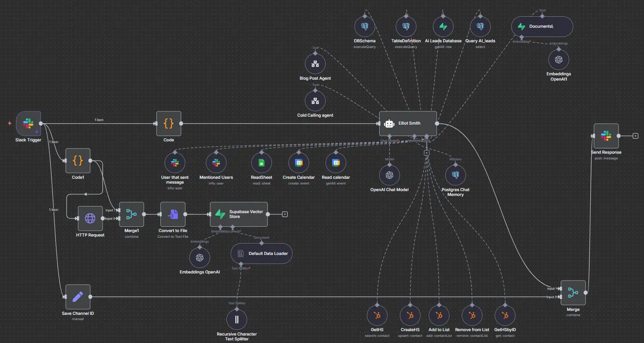Click the 'getAll: row' label under Ai Leads Database
Screen dimensions: 644x343
443,47
